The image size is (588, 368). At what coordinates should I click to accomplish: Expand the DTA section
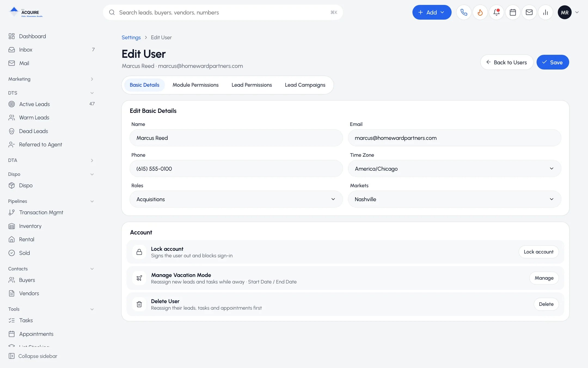(52, 160)
